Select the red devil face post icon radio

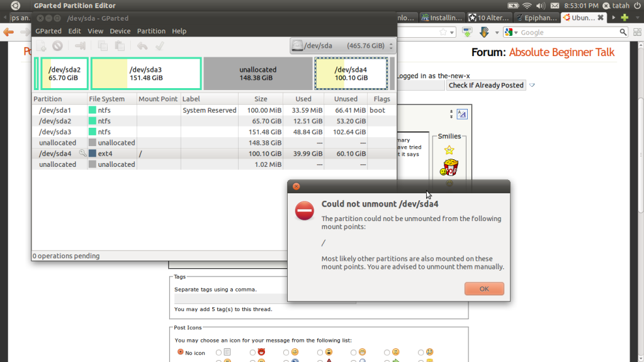pos(252,353)
